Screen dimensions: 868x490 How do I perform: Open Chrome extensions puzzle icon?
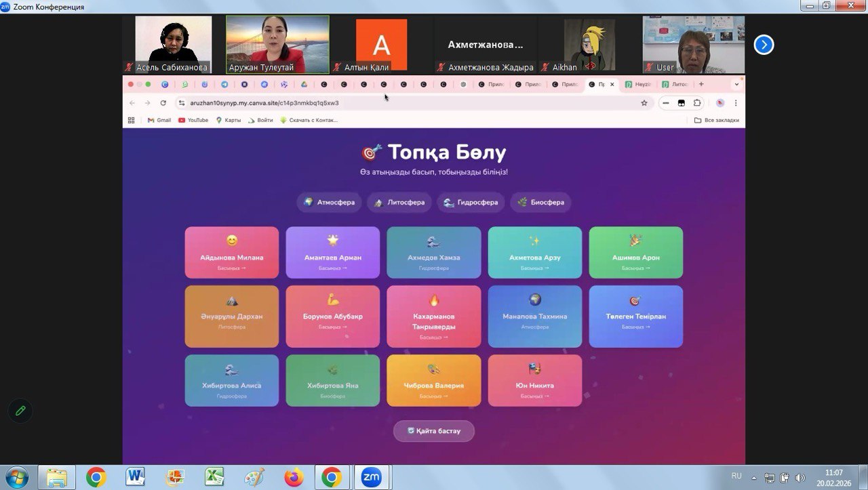(696, 103)
